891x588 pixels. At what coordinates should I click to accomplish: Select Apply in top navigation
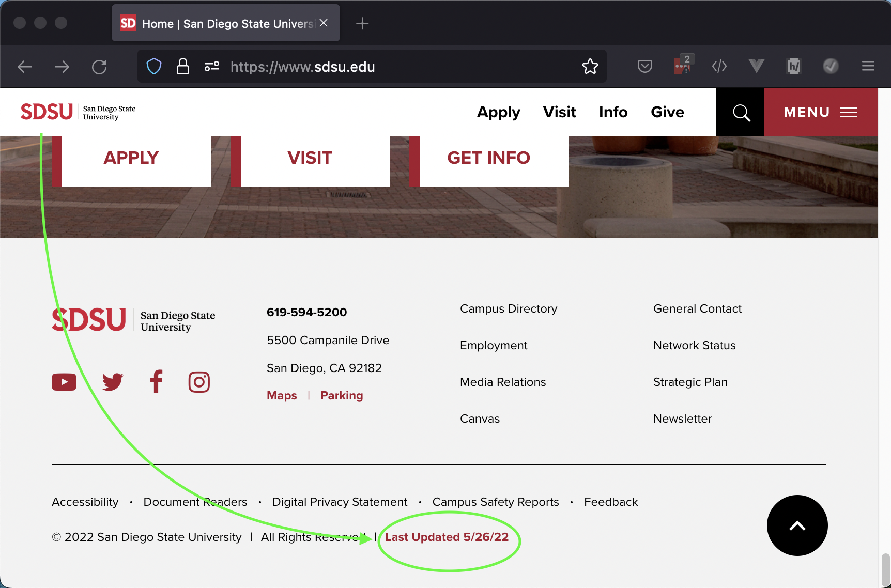[x=498, y=112]
